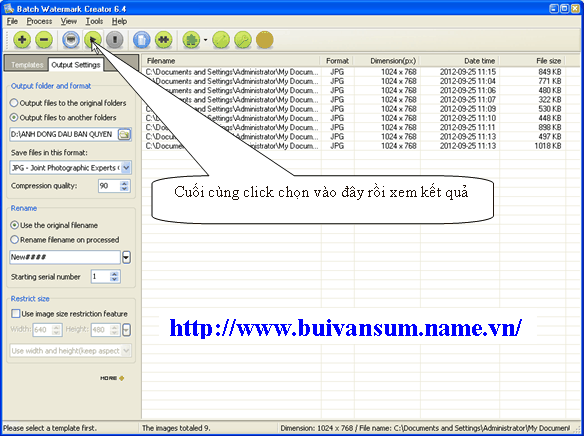This screenshot has height=436, width=585.
Task: Click the green single-puzzle-piece toolbar icon
Action: point(191,40)
